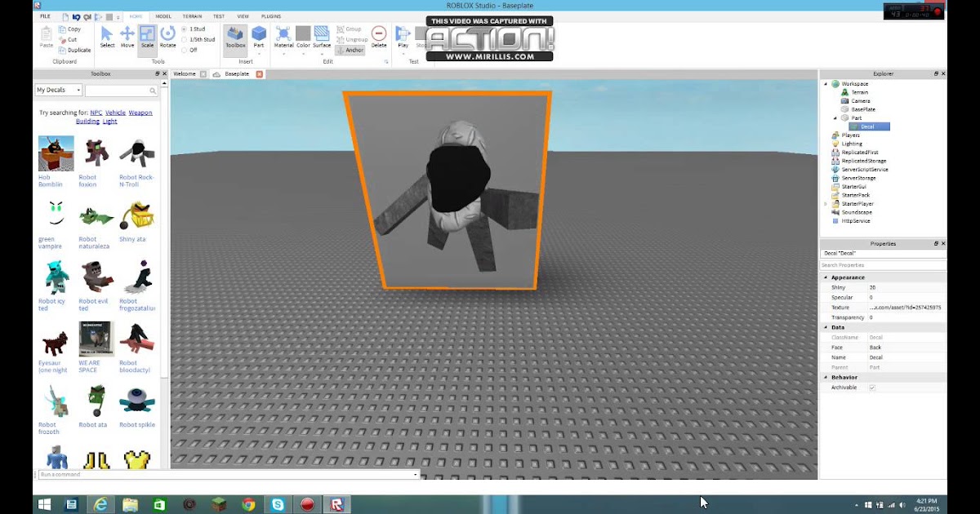Click the Light search suggestion
The image size is (980, 514).
pyautogui.click(x=109, y=122)
